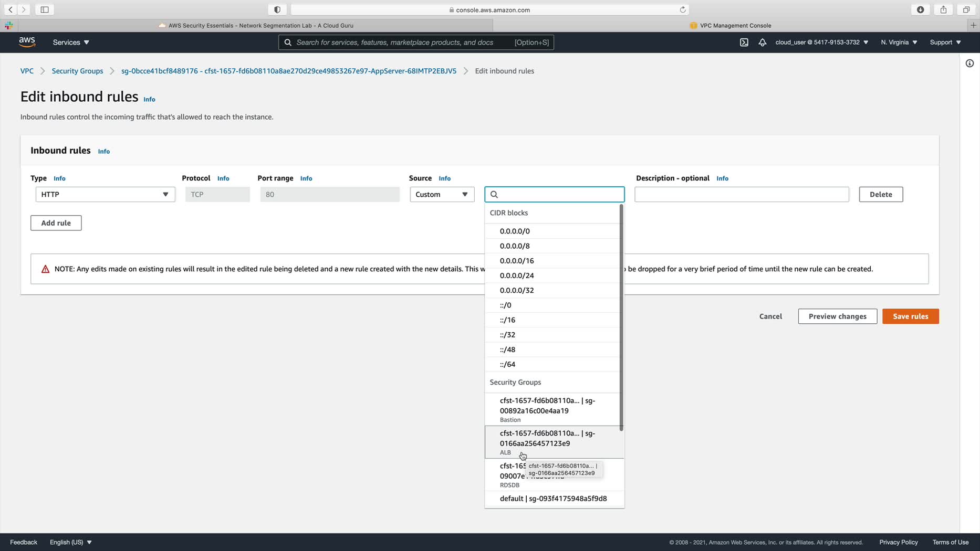This screenshot has height=551, width=980.
Task: Click Info link beside Description - optional
Action: click(722, 178)
